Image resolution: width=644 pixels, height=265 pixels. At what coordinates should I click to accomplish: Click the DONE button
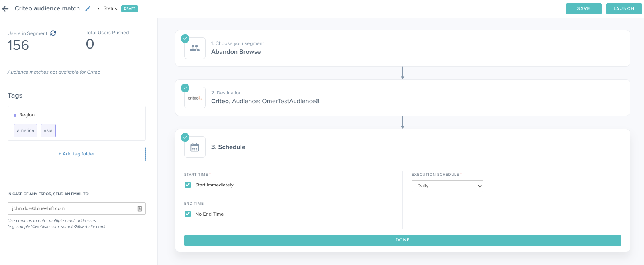tap(402, 240)
